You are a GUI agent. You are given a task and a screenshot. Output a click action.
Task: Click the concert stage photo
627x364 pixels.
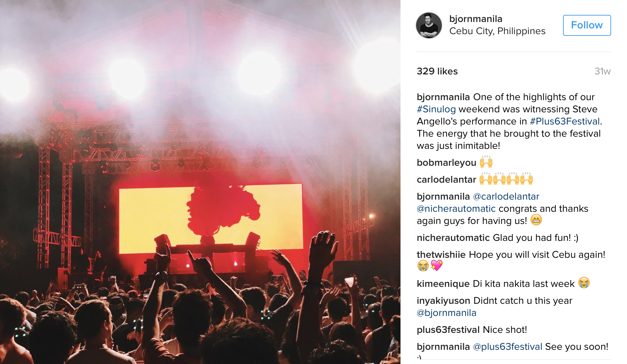click(x=200, y=182)
